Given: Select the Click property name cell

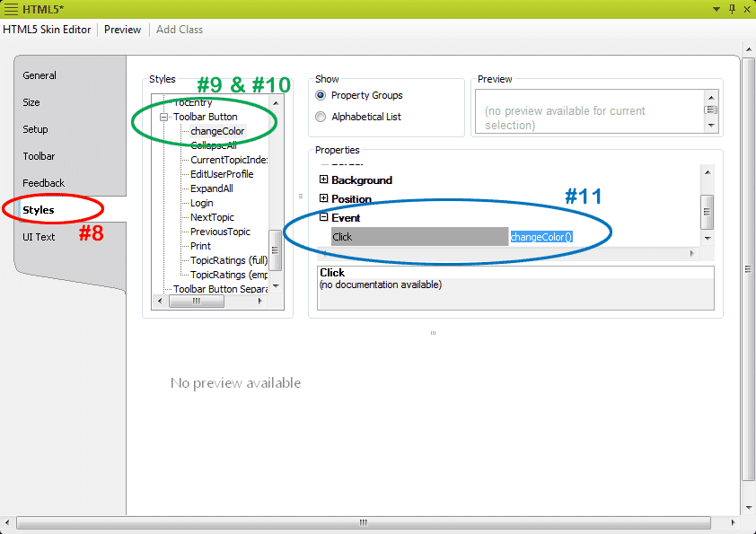Looking at the screenshot, I should 419,237.
